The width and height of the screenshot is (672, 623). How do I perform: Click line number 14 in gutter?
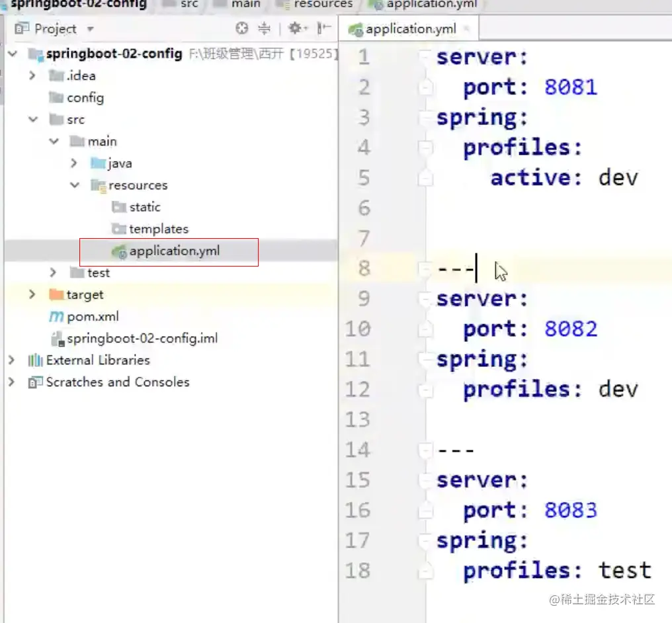357,450
